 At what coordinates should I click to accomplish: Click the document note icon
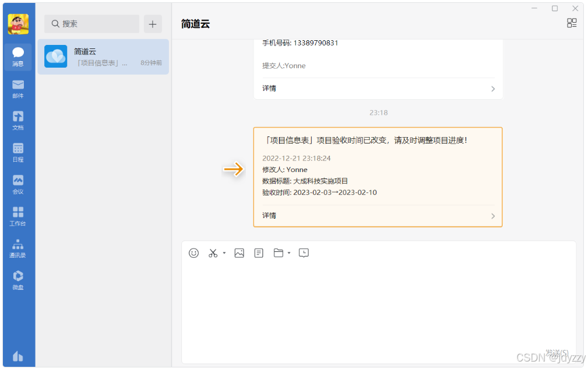tap(259, 253)
